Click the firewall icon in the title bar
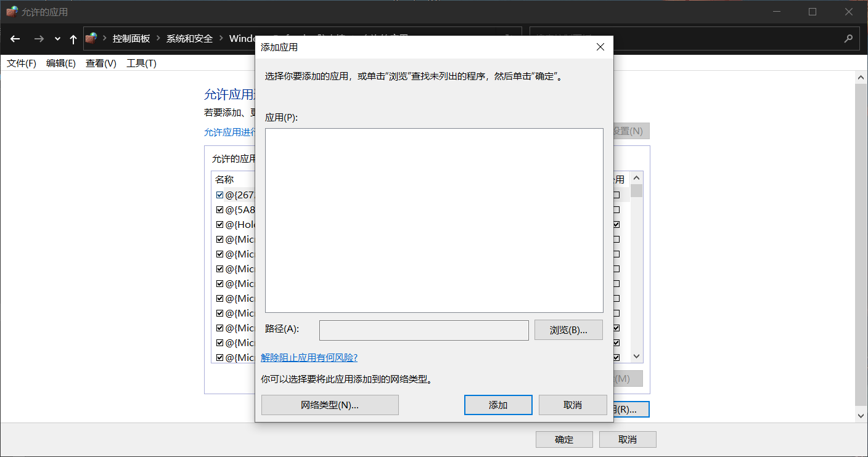The height and width of the screenshot is (457, 868). 10,11
